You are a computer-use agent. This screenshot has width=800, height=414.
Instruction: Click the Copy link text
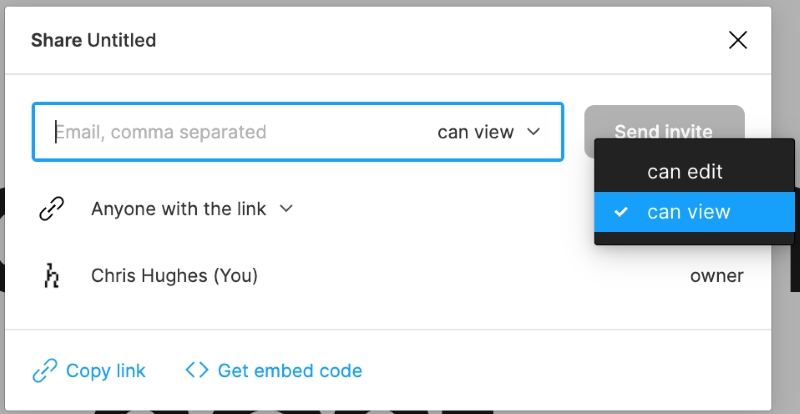(106, 371)
